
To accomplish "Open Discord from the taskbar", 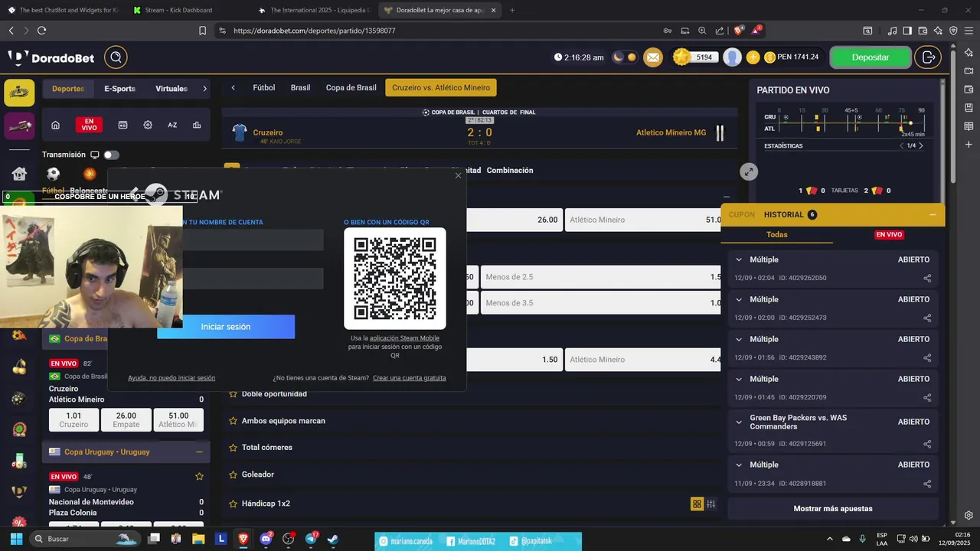I will 266,539.
